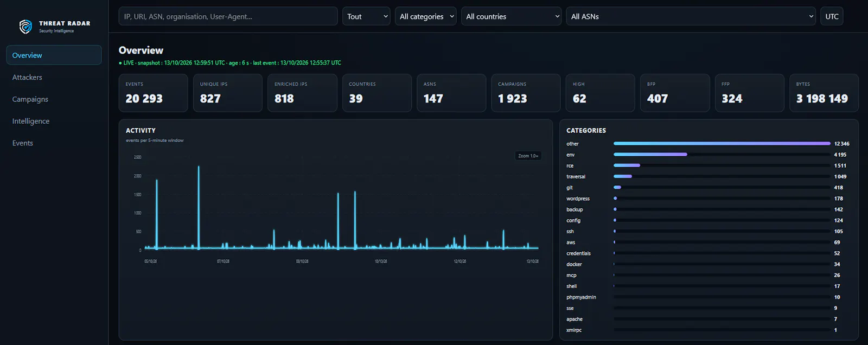Image resolution: width=868 pixels, height=345 pixels.
Task: Select the 'traversal' category label
Action: click(x=576, y=177)
